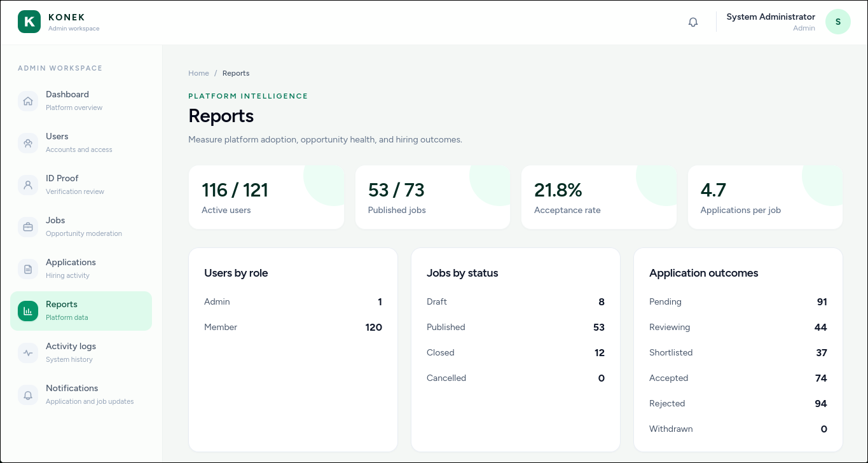
Task: Click the Accepted outcome label
Action: click(x=669, y=378)
